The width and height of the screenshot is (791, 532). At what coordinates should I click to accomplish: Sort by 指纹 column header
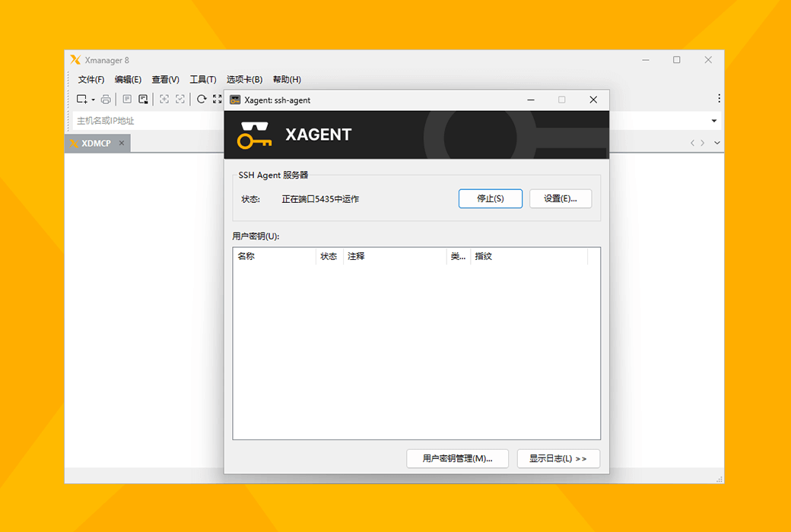[x=529, y=256]
